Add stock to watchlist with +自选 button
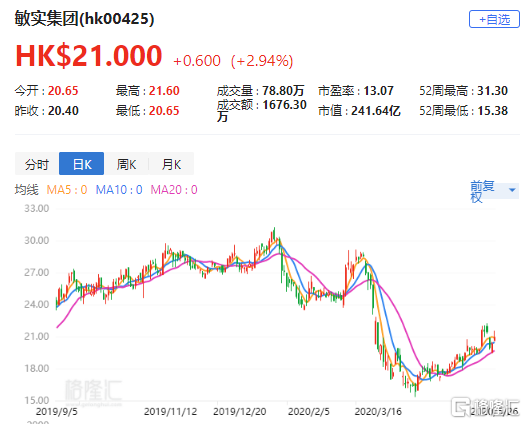 [494, 19]
